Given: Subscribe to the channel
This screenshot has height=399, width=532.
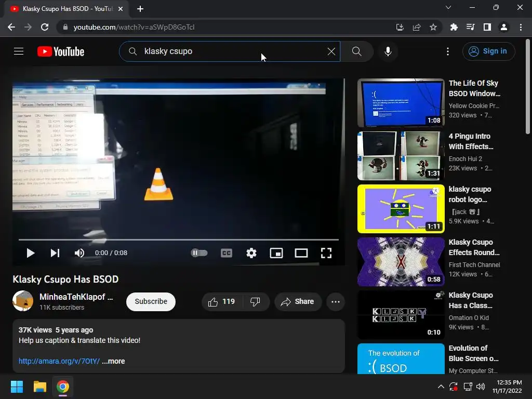Looking at the screenshot, I should 151,302.
